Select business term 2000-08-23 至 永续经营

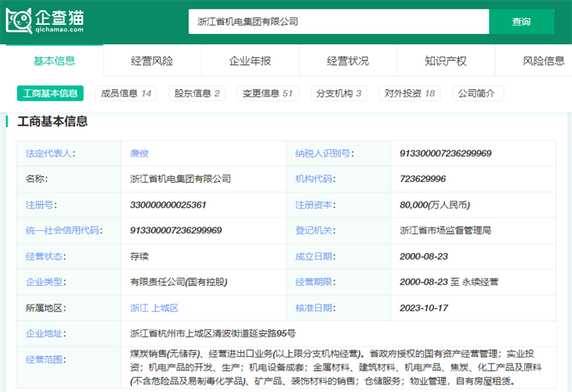tap(449, 282)
